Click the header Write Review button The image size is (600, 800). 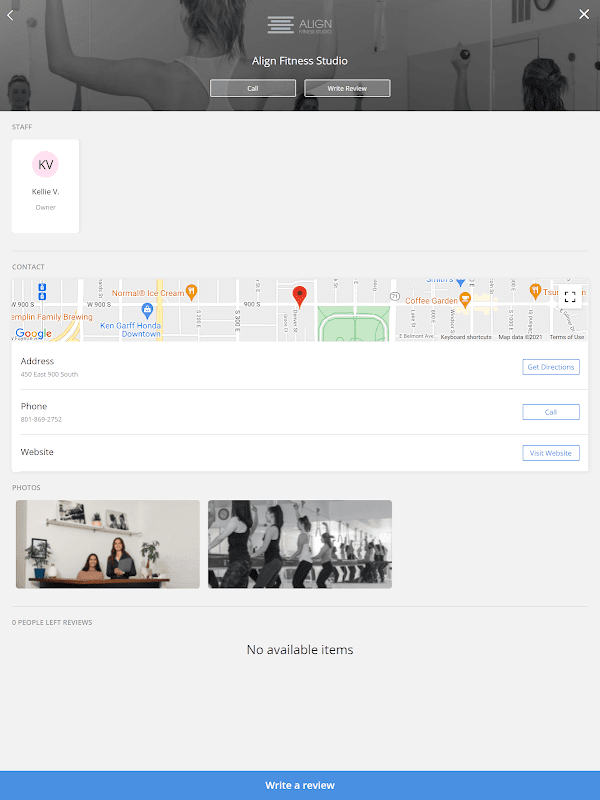point(347,88)
